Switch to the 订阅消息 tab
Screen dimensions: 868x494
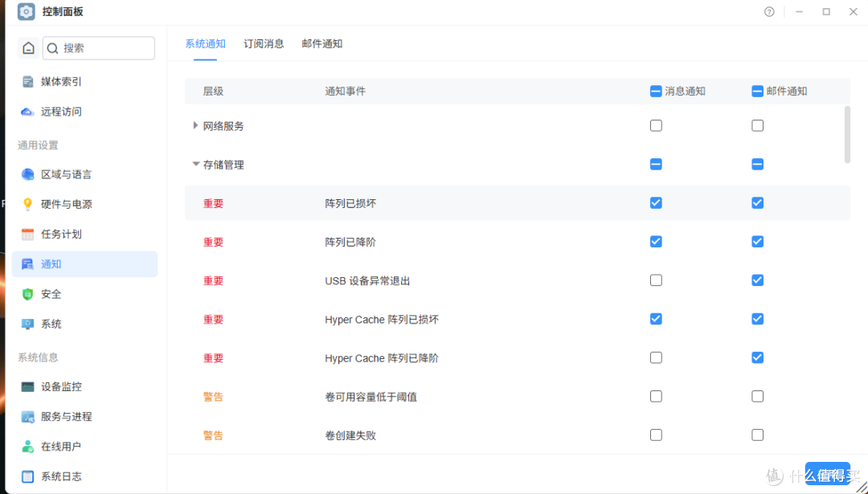tap(264, 43)
